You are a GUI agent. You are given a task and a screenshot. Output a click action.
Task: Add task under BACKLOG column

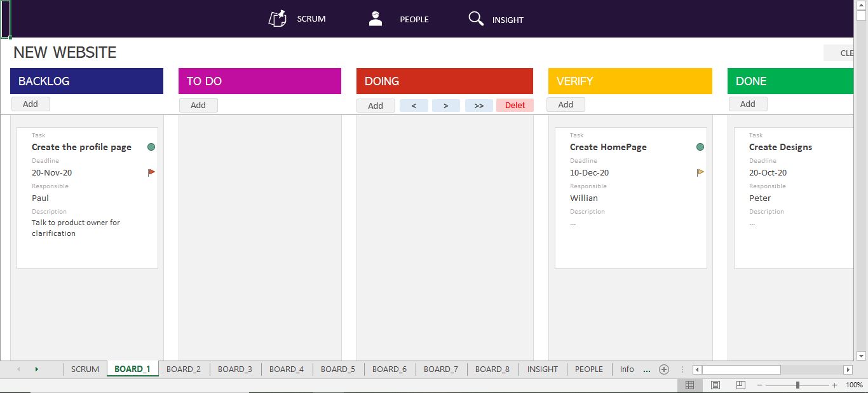coord(31,104)
